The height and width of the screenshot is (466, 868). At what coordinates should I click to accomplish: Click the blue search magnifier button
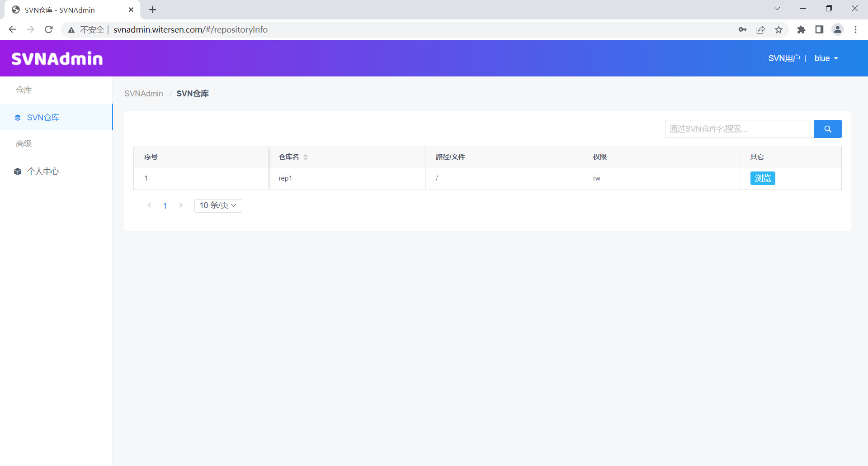[827, 129]
